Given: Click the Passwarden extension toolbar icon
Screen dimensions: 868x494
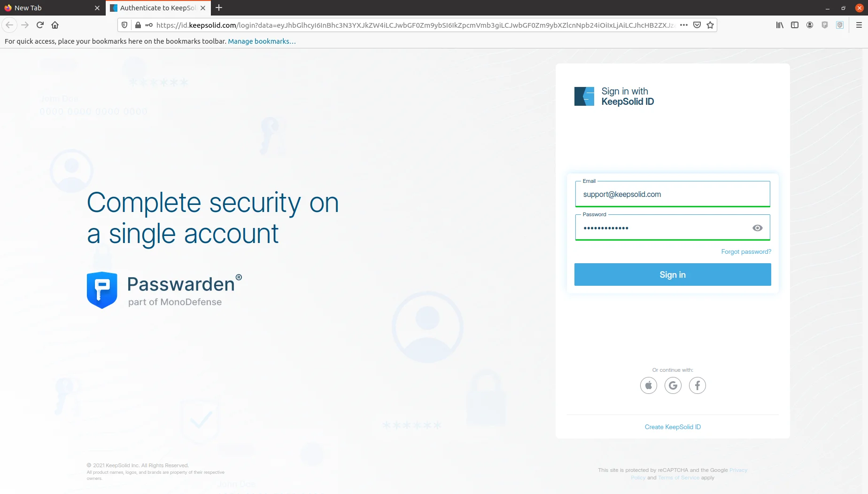Looking at the screenshot, I should 825,25.
